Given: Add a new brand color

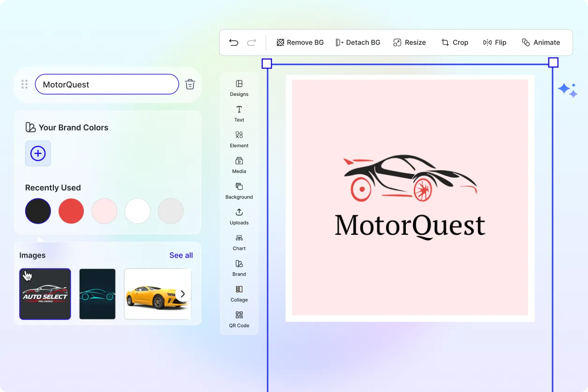Looking at the screenshot, I should click(38, 153).
